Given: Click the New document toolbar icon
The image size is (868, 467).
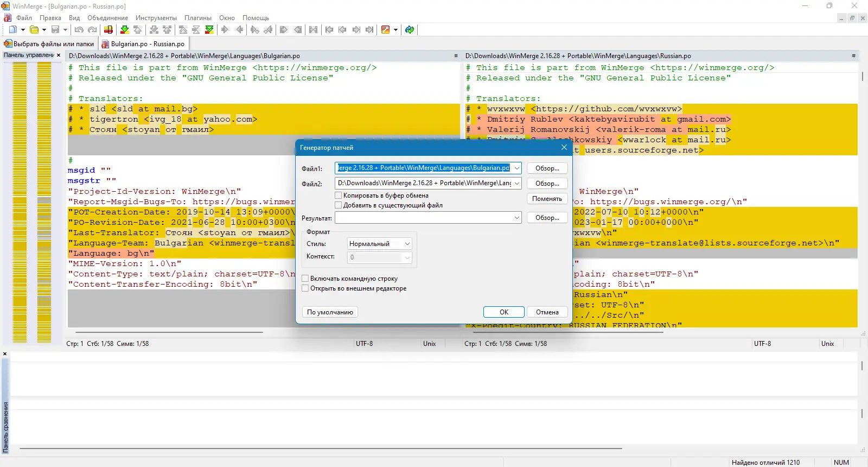Looking at the screenshot, I should click(x=12, y=30).
